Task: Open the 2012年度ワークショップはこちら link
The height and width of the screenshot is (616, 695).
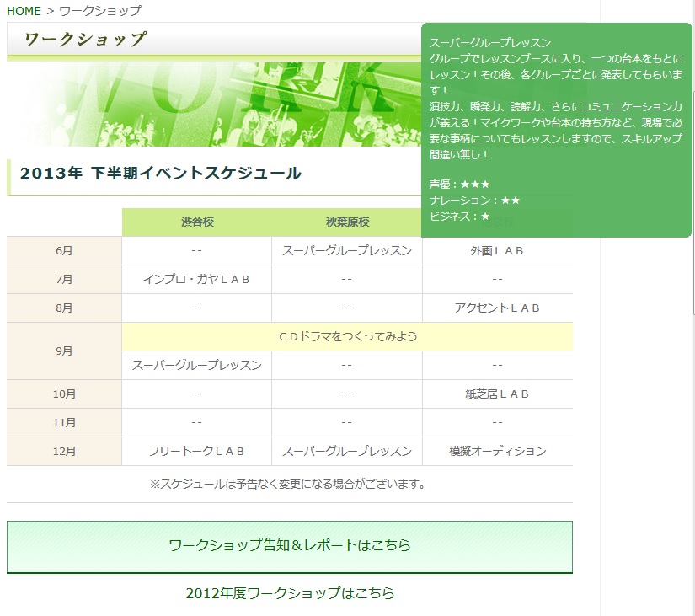Action: click(290, 593)
